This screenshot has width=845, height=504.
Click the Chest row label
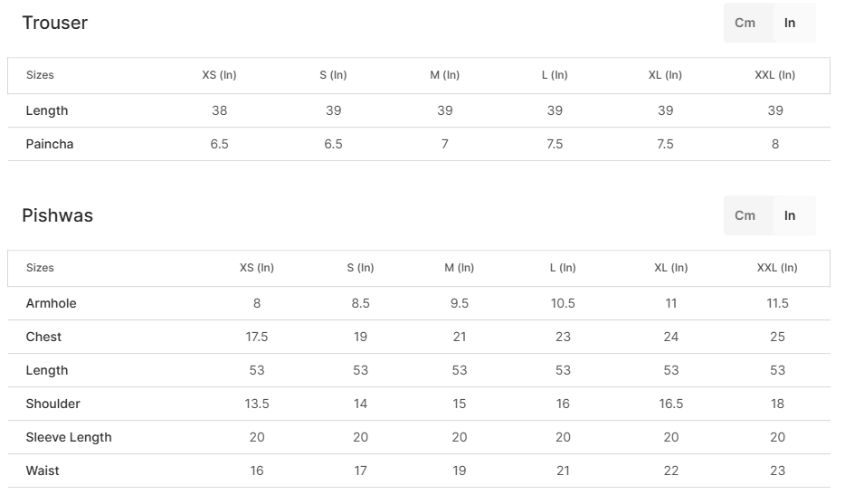pyautogui.click(x=44, y=337)
